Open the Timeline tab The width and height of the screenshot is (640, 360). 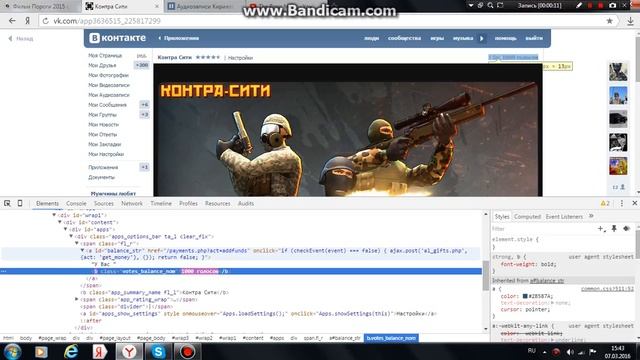pyautogui.click(x=161, y=203)
